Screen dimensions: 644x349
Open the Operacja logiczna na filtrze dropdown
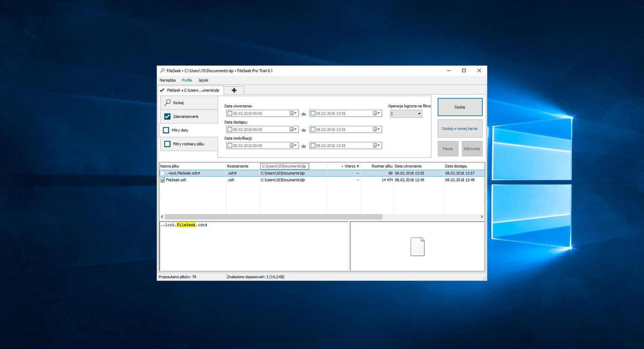click(x=406, y=114)
